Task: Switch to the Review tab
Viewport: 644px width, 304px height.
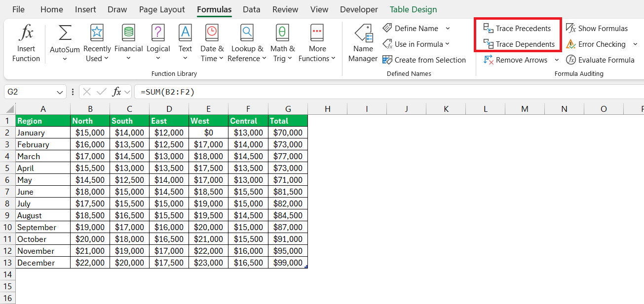Action: [x=285, y=9]
